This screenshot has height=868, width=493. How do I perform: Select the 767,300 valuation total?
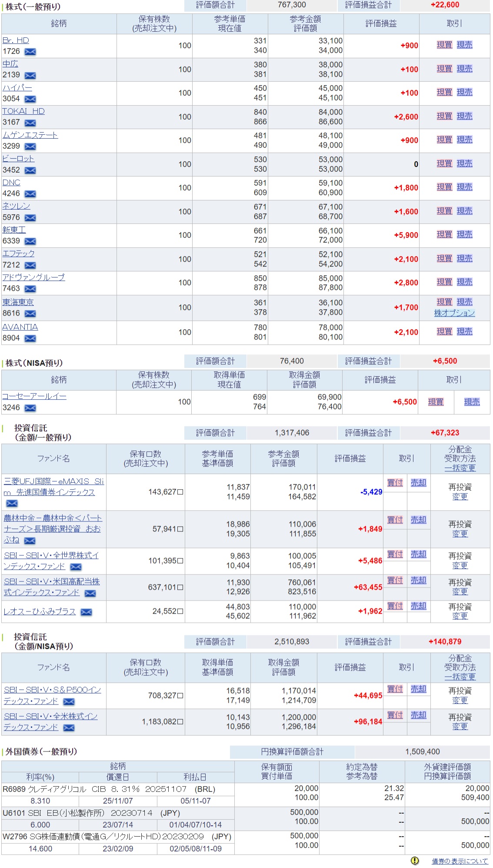coord(292,5)
